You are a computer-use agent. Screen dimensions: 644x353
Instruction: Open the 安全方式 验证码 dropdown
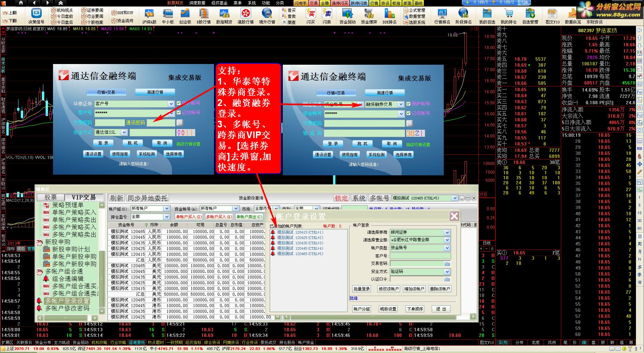pyautogui.click(x=447, y=272)
